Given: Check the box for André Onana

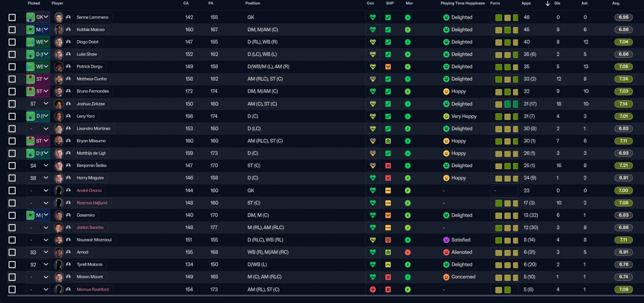Looking at the screenshot, I should point(12,190).
